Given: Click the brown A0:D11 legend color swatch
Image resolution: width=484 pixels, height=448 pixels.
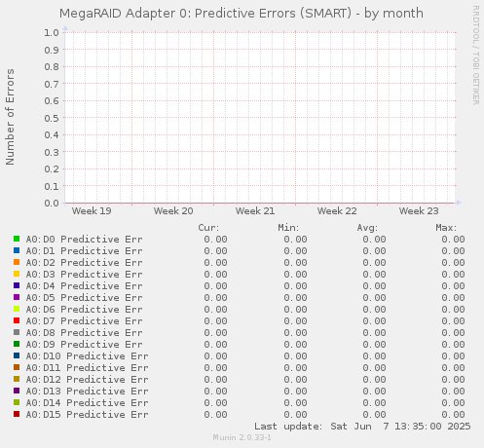Looking at the screenshot, I should click(x=17, y=367).
